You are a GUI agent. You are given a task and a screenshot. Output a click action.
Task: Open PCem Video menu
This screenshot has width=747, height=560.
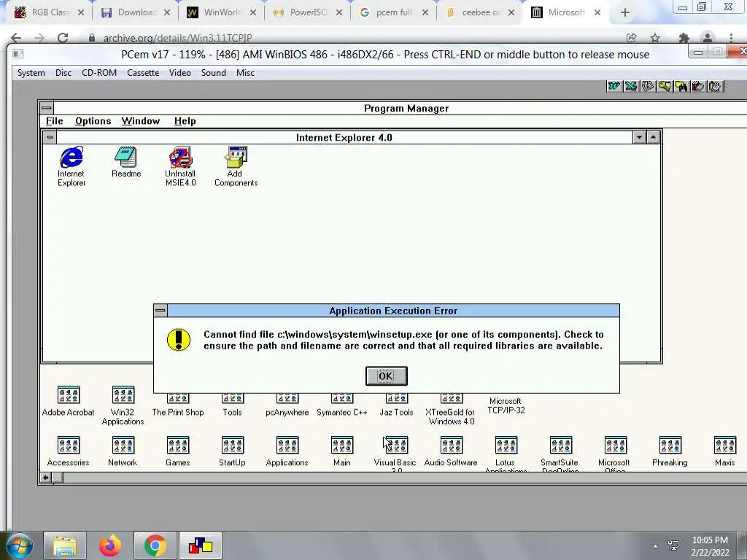[x=180, y=73]
